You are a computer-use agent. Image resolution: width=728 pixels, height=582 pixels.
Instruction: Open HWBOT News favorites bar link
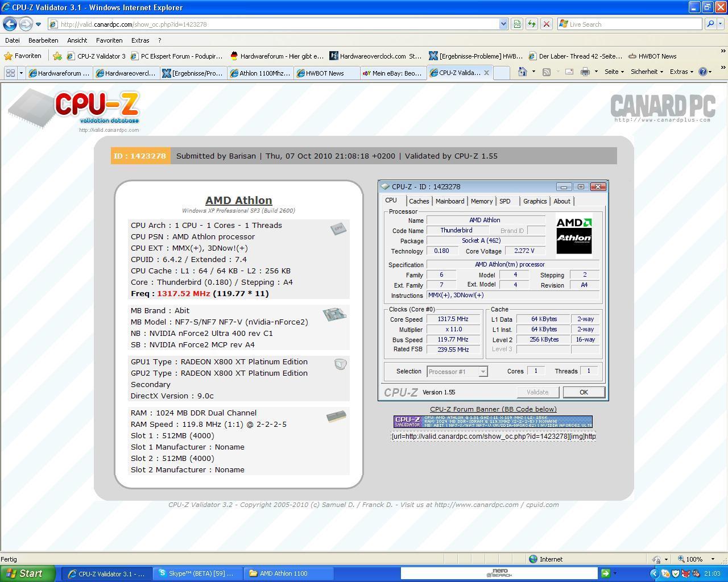[652, 56]
